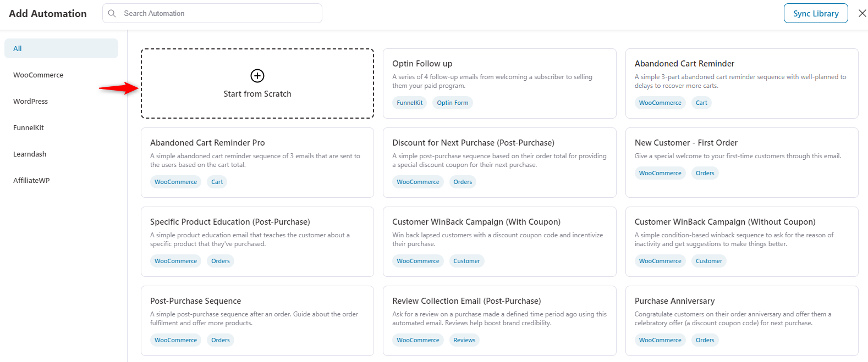Click WooCommerce tag on WinBack Without Coupon
The image size is (868, 362).
tap(660, 261)
